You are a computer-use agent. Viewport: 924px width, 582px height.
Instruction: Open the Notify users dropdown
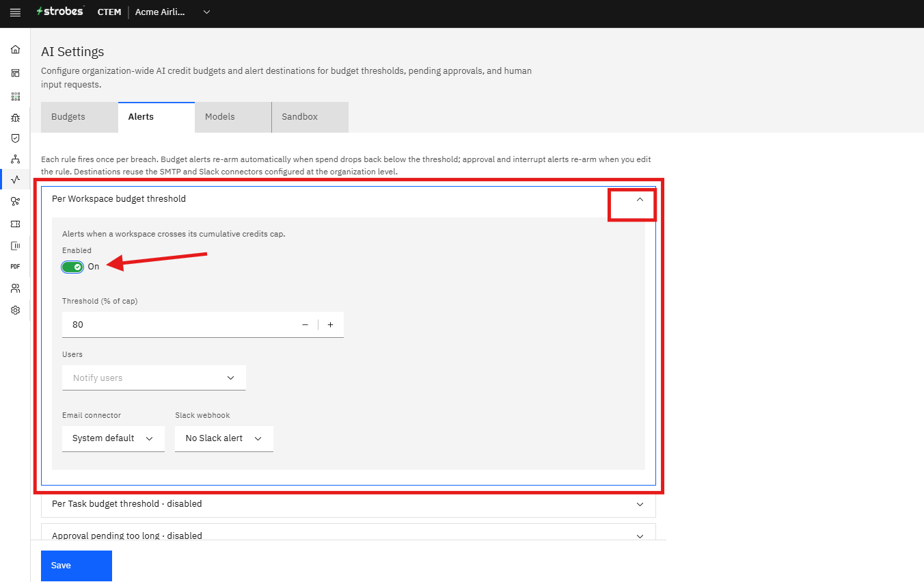pyautogui.click(x=154, y=378)
